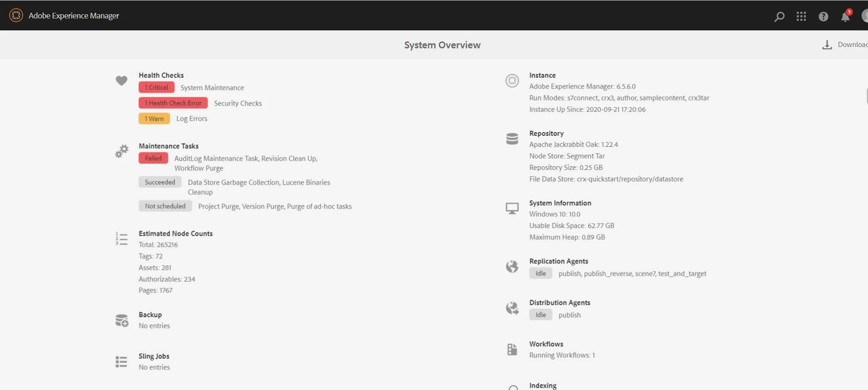Click 'System Maintenance' text
The image size is (868, 390).
(x=212, y=87)
